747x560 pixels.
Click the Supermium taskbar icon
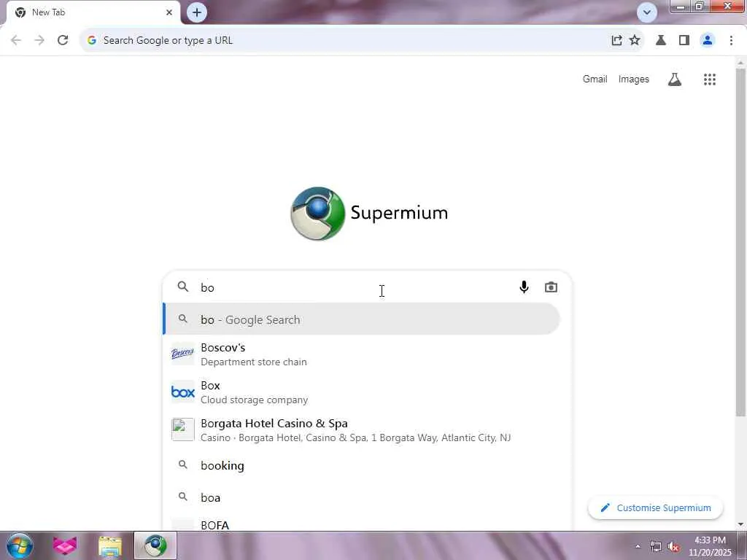coord(155,545)
